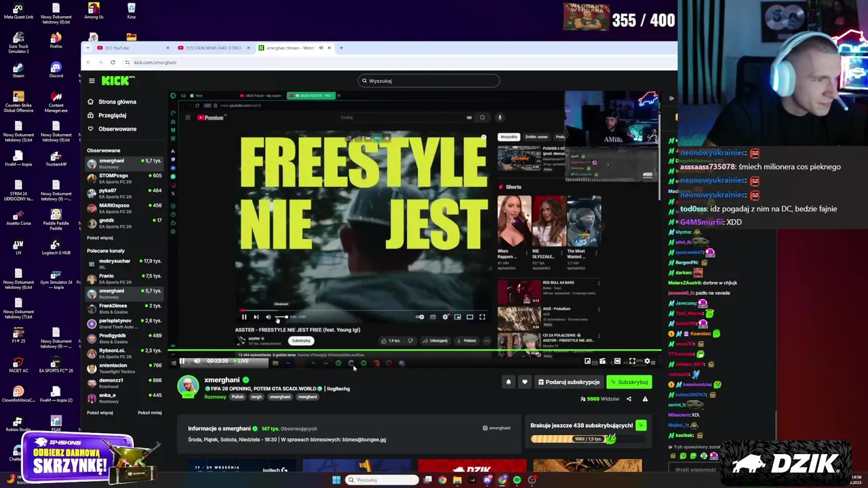
Task: Go back in Chrome
Action: click(x=88, y=62)
